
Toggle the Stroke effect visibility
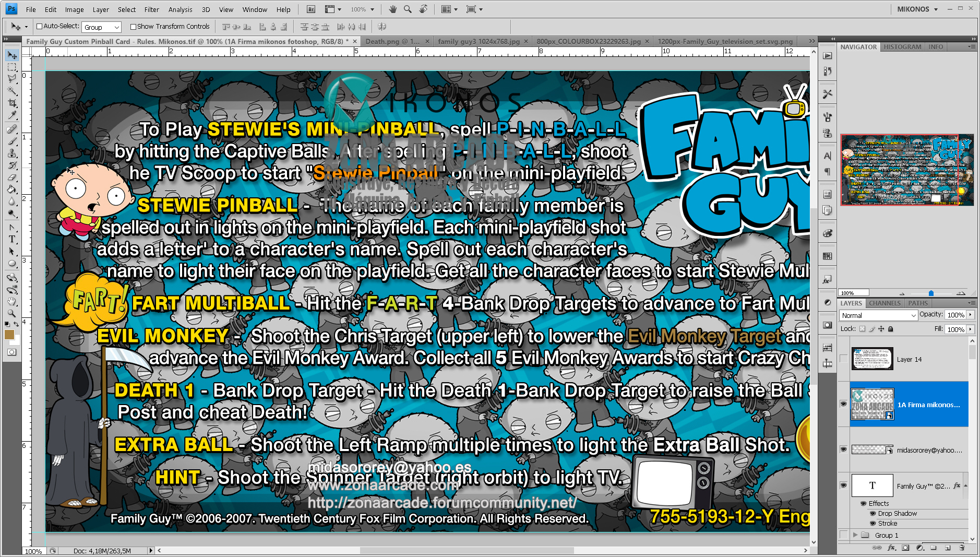pyautogui.click(x=873, y=524)
